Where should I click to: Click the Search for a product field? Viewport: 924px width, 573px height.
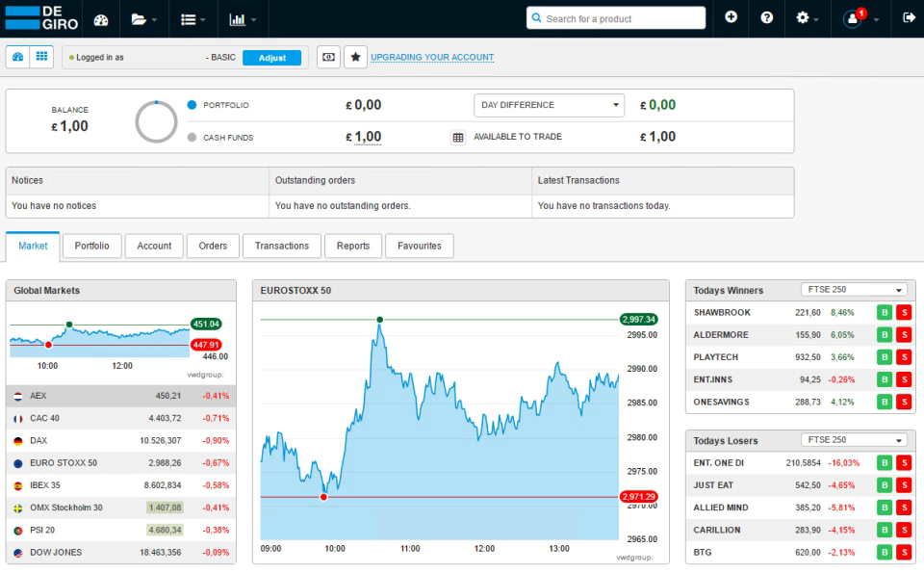point(616,18)
